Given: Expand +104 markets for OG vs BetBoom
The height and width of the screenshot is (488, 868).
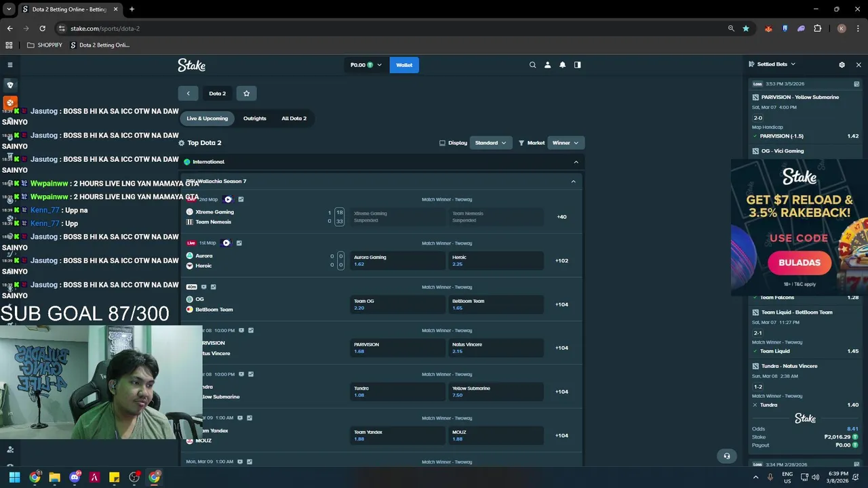Looking at the screenshot, I should point(561,304).
